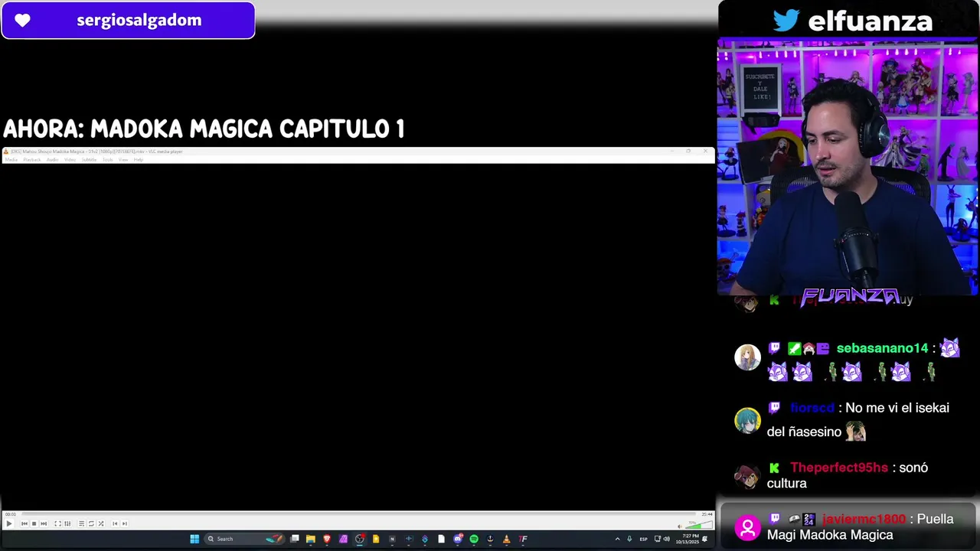Screen dimensions: 980x551
Task: Adjust the VLC volume slider
Action: coord(698,525)
